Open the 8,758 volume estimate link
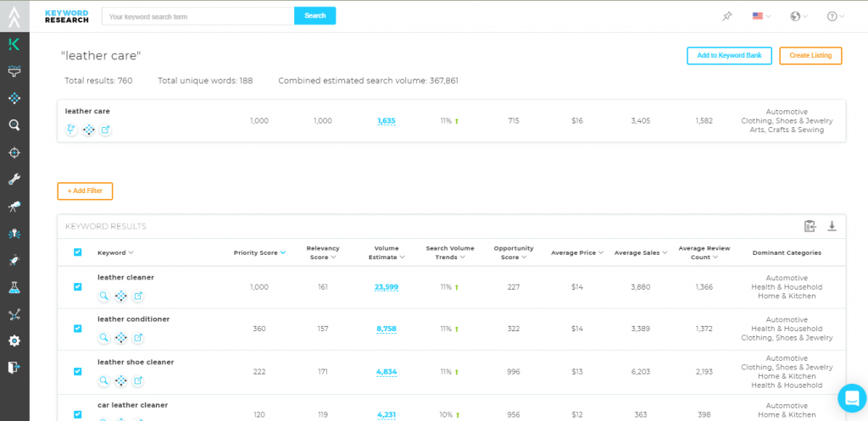 click(x=387, y=329)
